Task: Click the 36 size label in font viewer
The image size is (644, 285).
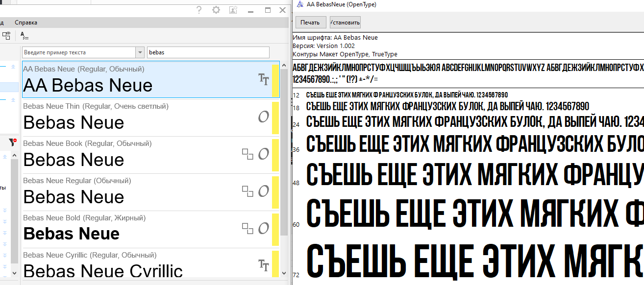Action: click(296, 149)
